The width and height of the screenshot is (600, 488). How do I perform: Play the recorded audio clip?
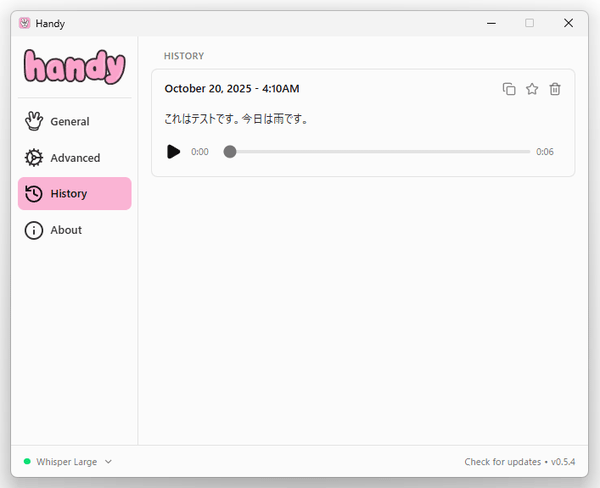(x=174, y=152)
